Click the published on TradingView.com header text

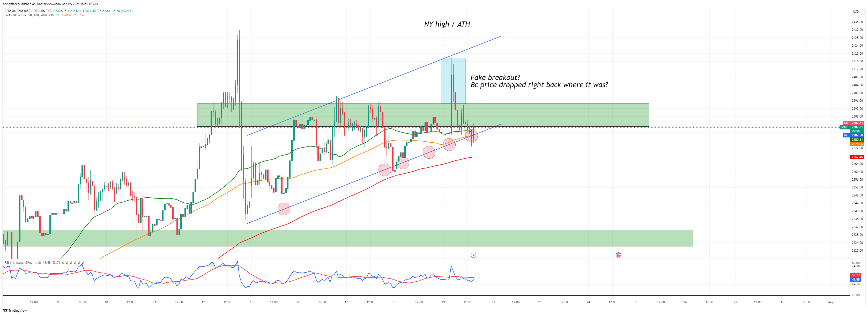pos(50,4)
